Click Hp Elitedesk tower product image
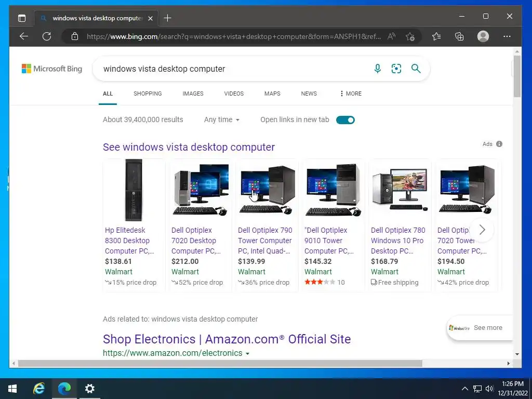 click(x=134, y=190)
